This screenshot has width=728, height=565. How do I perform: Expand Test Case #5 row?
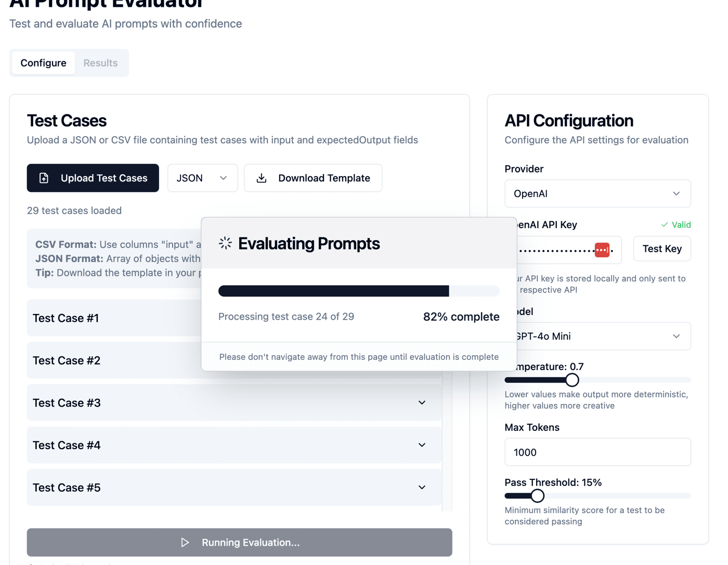(234, 488)
